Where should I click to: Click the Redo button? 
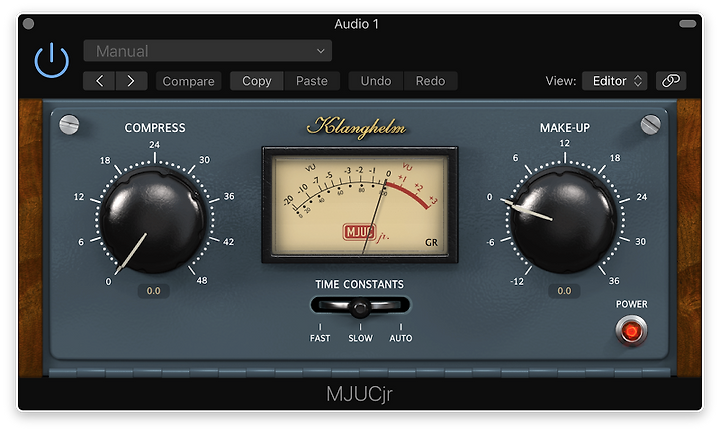coord(430,81)
